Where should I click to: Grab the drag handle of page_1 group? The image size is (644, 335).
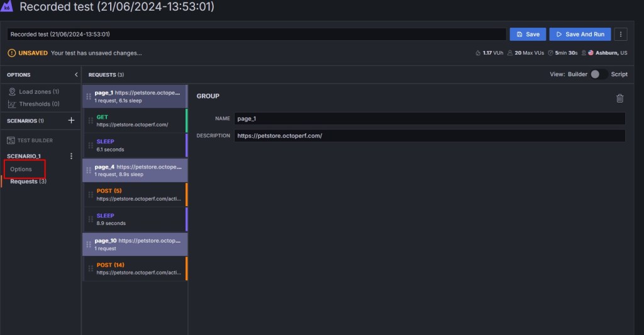tap(89, 96)
